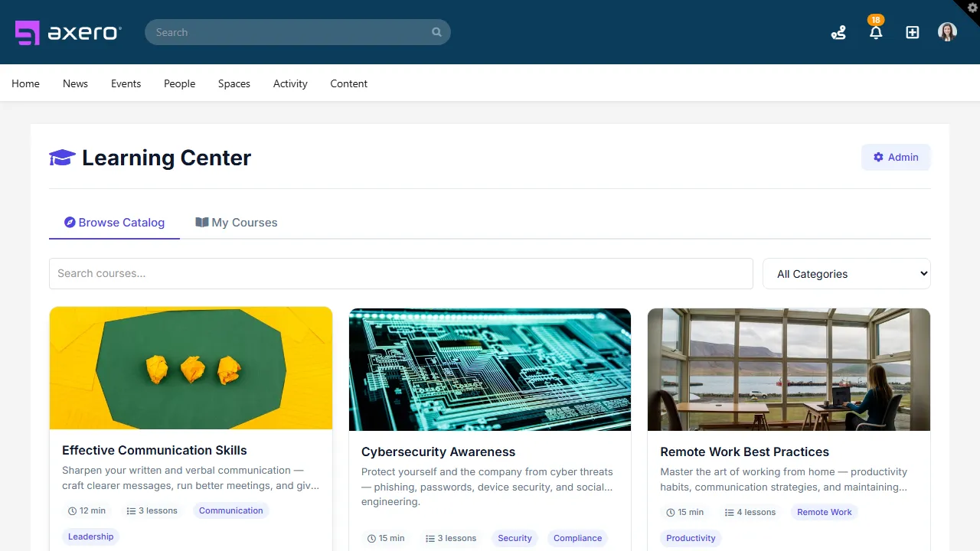Click the gear icon in top-right corner
Screen dimensions: 980x551
(972, 8)
